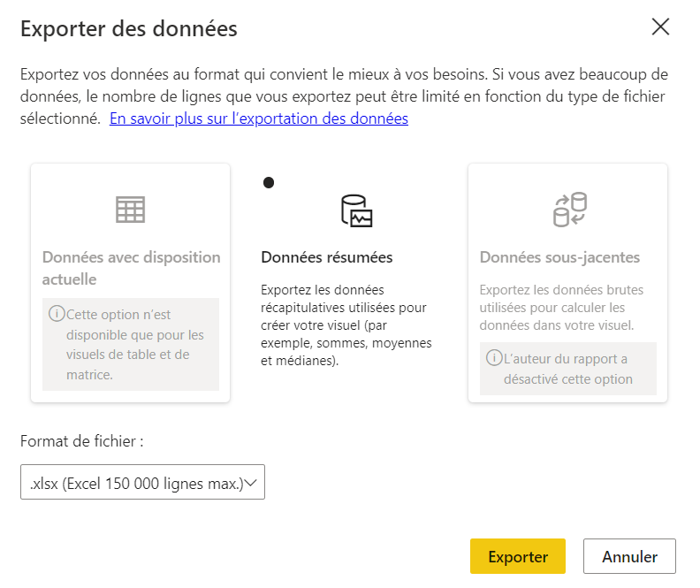Click the table grid icon for current layout data
The image size is (700, 588).
coord(130,210)
